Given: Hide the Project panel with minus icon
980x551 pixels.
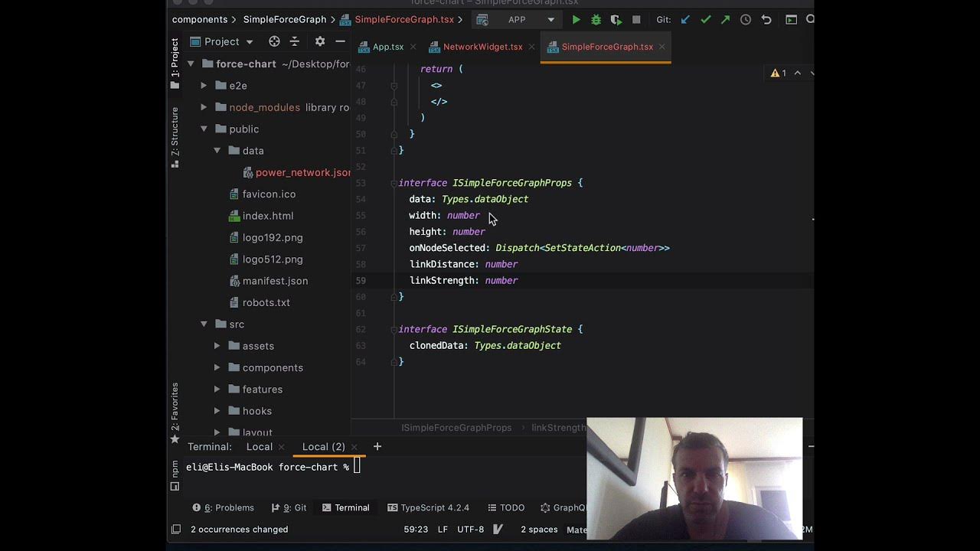Looking at the screenshot, I should coord(341,41).
